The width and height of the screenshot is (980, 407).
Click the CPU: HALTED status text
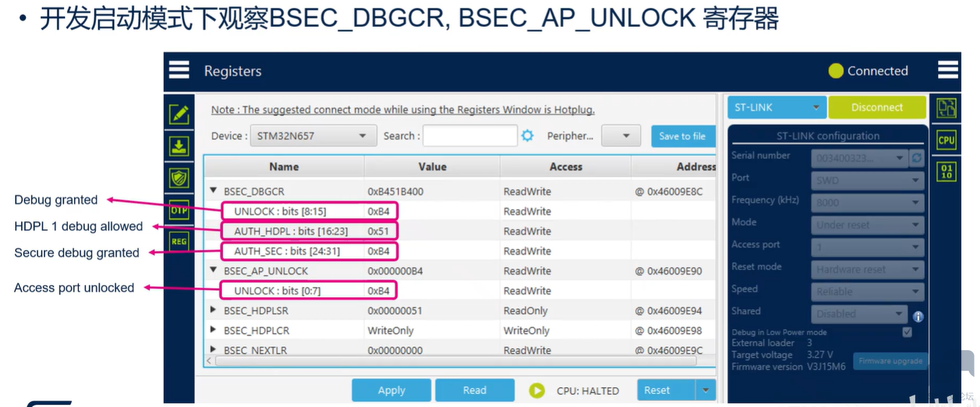point(588,391)
